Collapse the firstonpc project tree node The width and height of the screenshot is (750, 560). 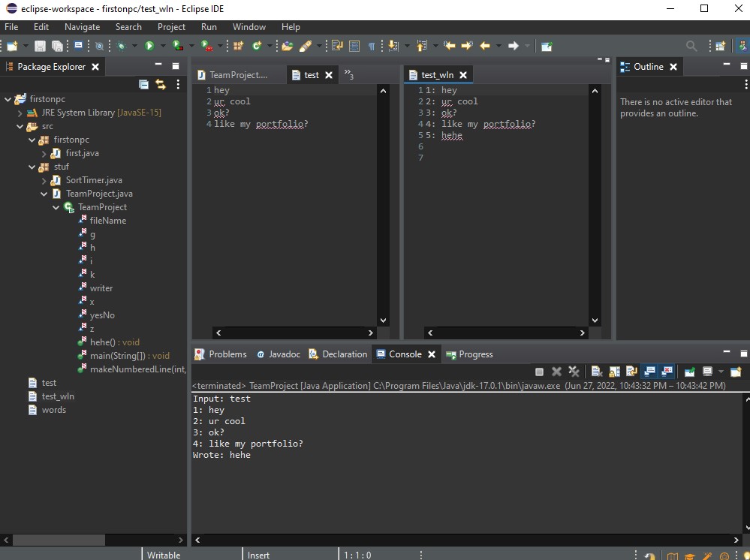[8, 99]
